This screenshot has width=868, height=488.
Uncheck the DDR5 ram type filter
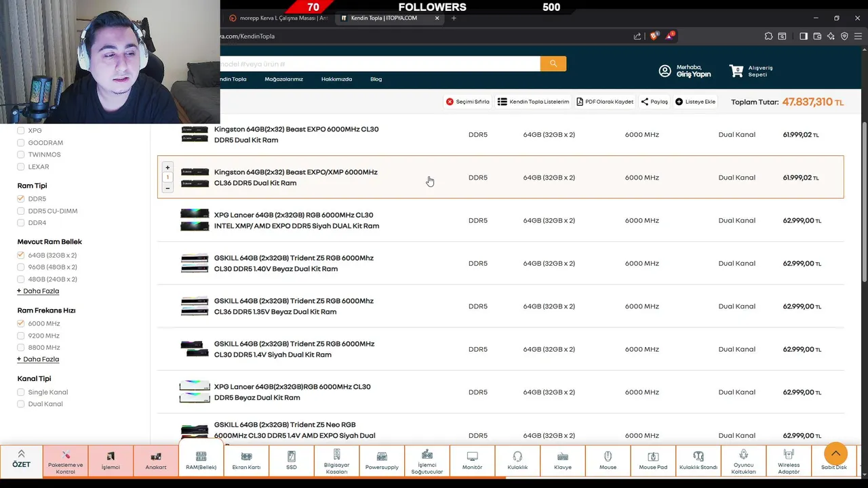point(21,199)
